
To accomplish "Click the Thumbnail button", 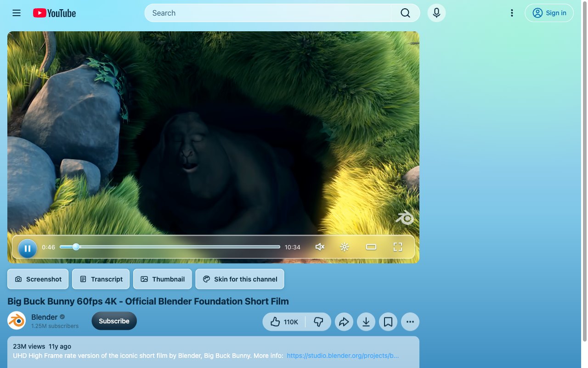I will click(163, 279).
